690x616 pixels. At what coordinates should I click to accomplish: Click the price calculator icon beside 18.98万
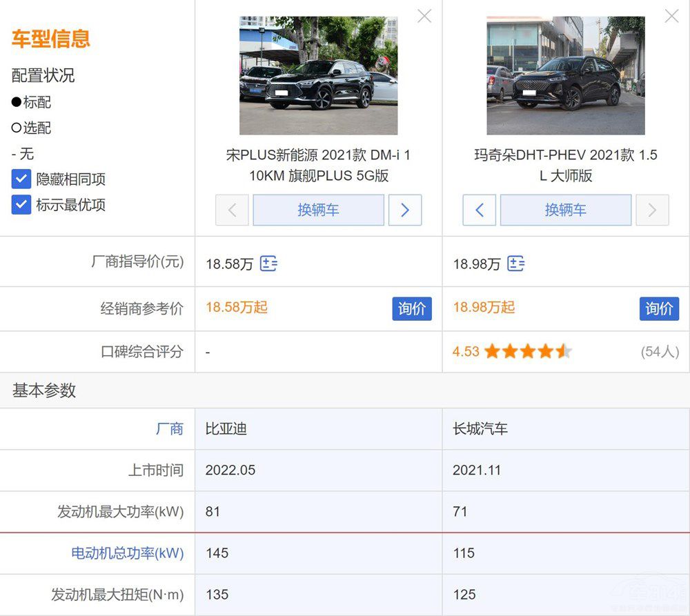coord(516,264)
